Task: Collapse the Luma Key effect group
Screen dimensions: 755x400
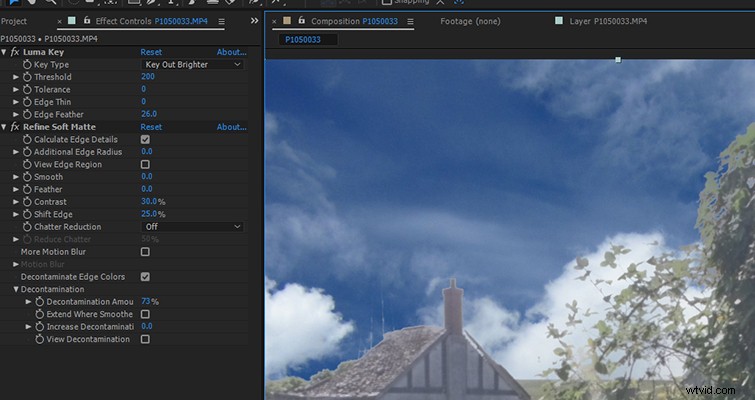Action: [x=4, y=52]
